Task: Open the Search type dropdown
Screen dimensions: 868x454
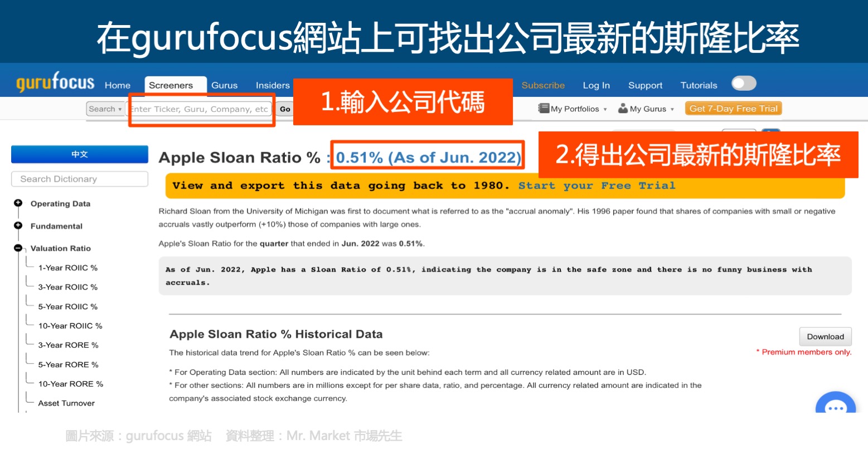Action: [105, 109]
